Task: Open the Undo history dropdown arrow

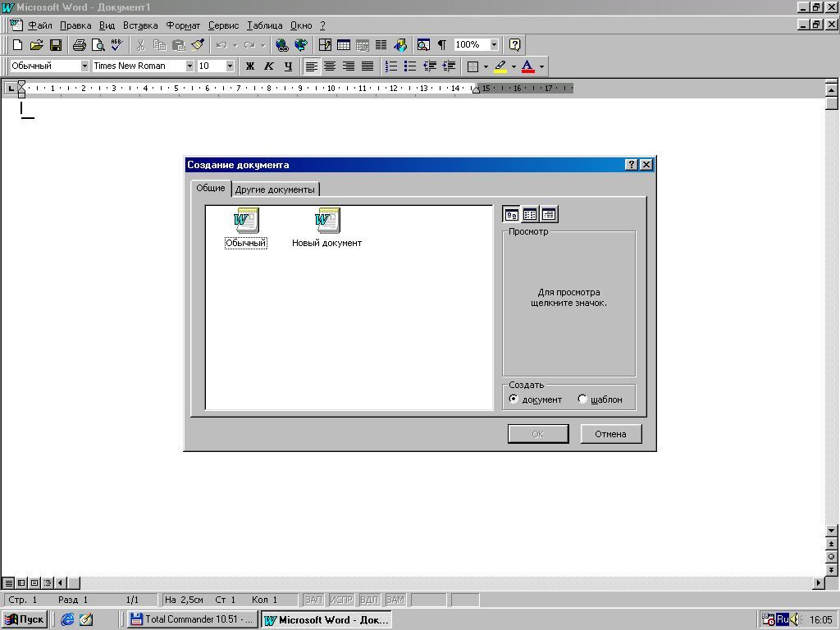Action: [235, 45]
